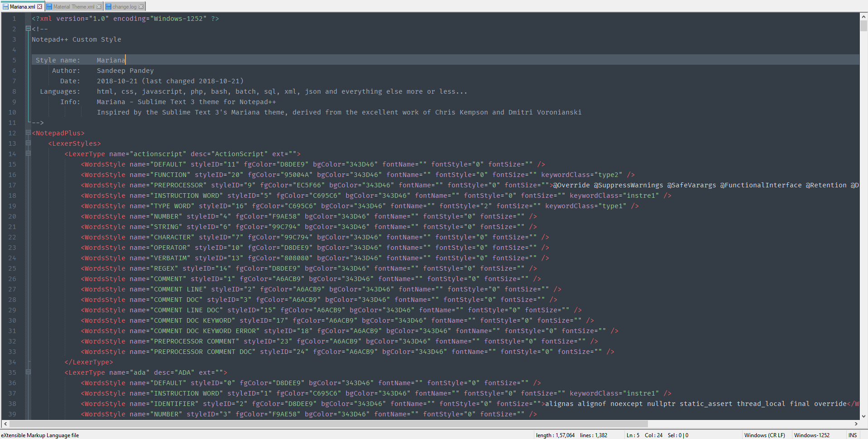The height and width of the screenshot is (439, 868).
Task: Select the Mariana.xml tab
Action: [x=22, y=7]
